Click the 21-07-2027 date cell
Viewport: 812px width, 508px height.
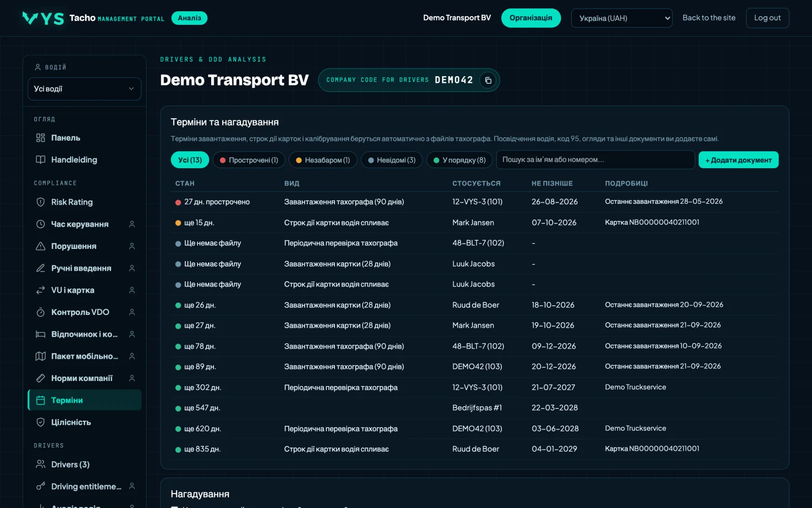coord(553,388)
